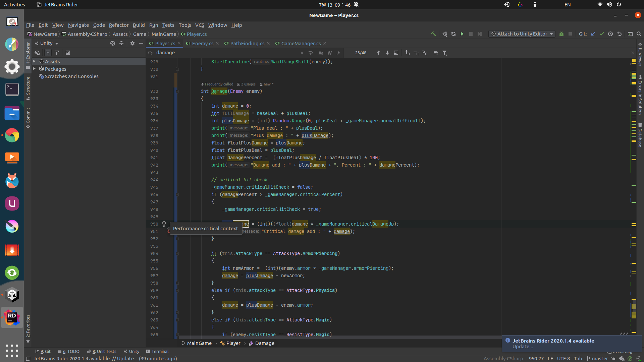
Task: Open Unity explorer panel settings gear
Action: (x=132, y=43)
